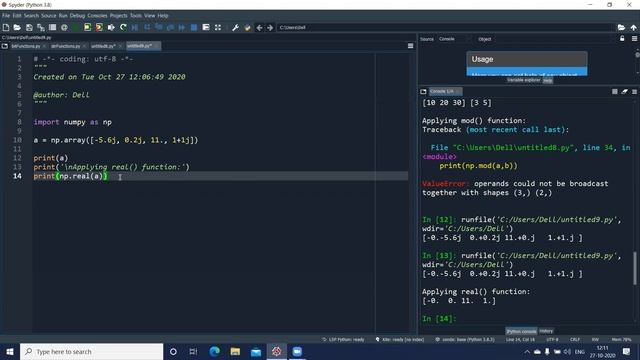This screenshot has width=640, height=360.
Task: Open the Source menu
Action: click(49, 16)
